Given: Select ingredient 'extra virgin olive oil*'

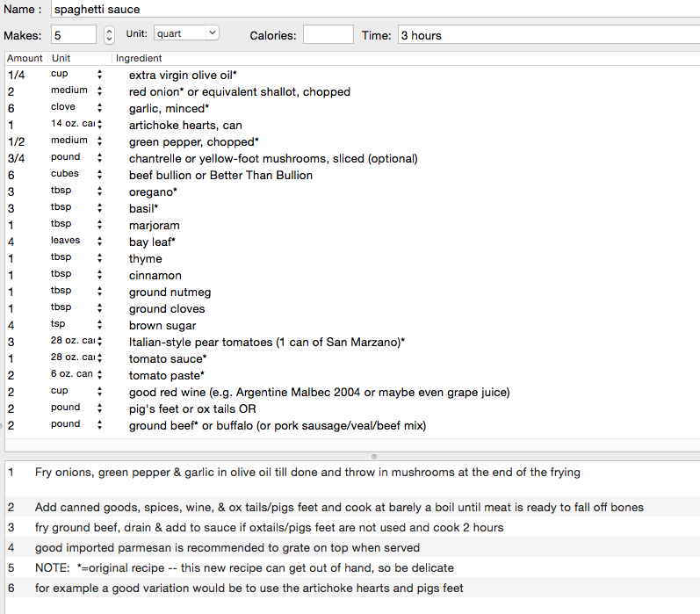Looking at the screenshot, I should click(x=183, y=75).
